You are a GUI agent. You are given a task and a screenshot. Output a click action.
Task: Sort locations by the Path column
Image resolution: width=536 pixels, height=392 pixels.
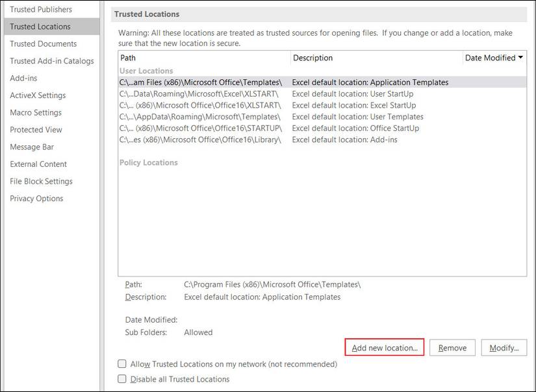click(127, 58)
